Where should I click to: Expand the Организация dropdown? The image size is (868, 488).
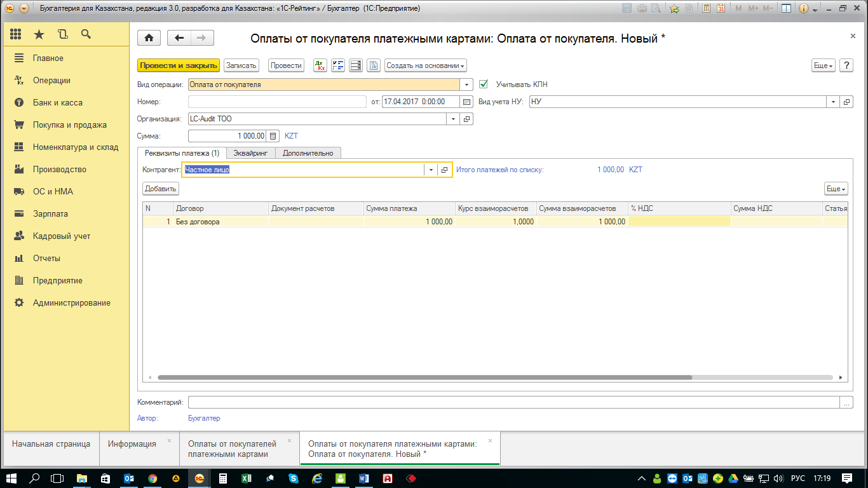[x=453, y=119]
